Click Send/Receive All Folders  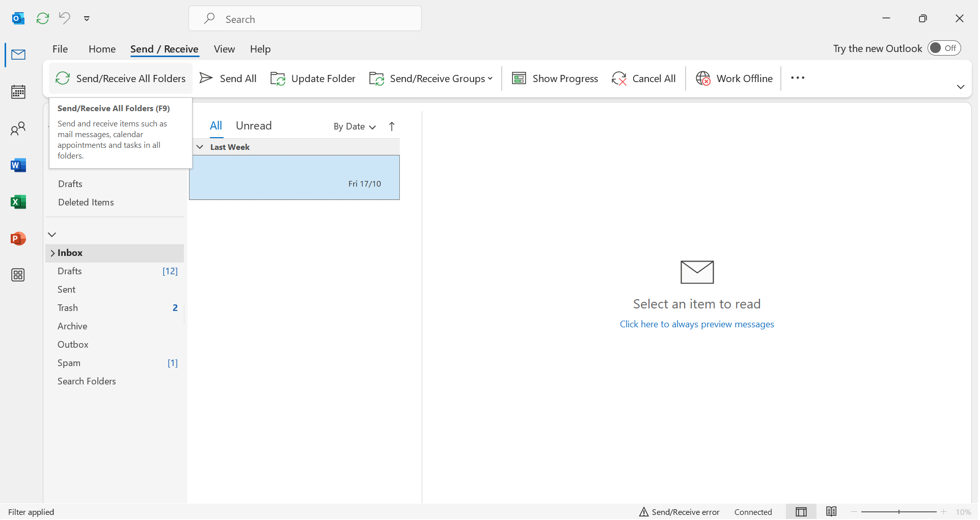(121, 79)
